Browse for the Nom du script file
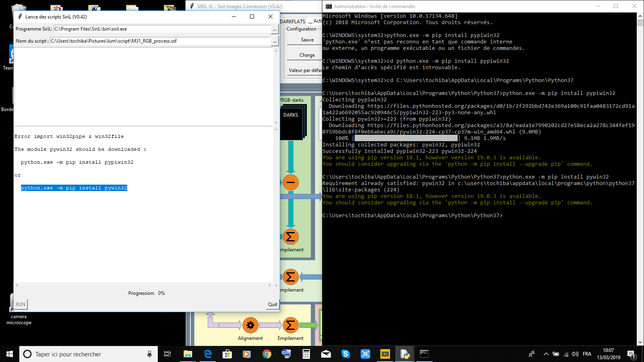The width and height of the screenshot is (644, 362). pyautogui.click(x=275, y=41)
